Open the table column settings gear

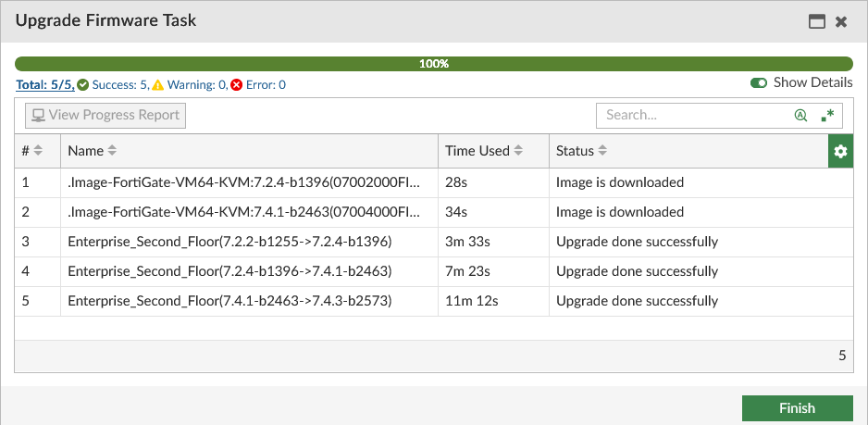coord(840,151)
